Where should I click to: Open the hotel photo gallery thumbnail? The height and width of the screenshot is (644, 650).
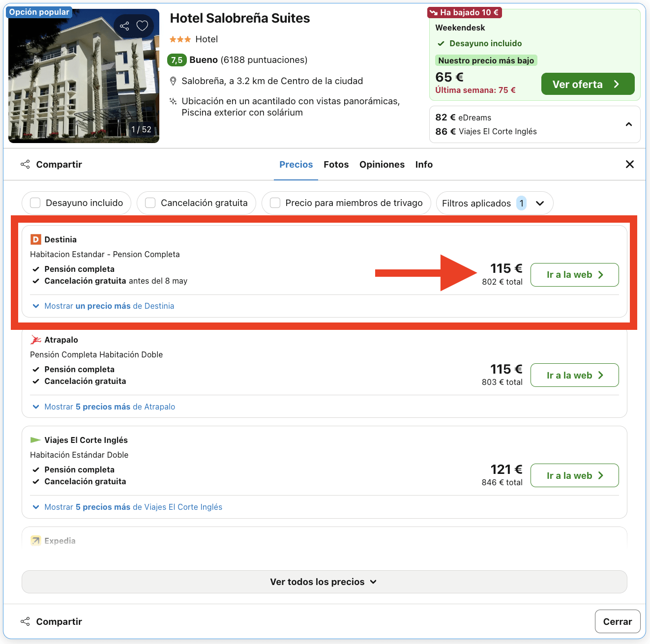[x=84, y=76]
